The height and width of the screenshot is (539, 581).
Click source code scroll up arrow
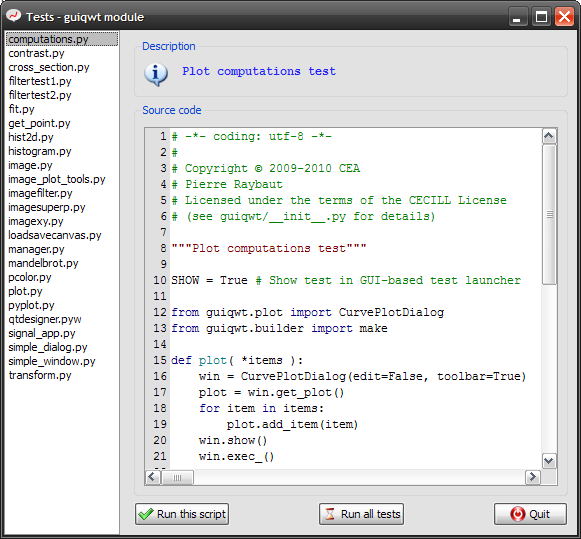549,136
